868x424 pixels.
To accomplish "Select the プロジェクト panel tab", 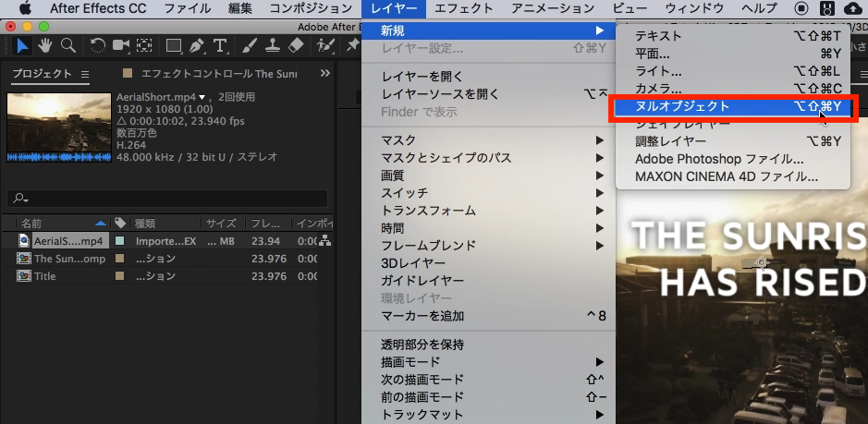I will point(43,74).
